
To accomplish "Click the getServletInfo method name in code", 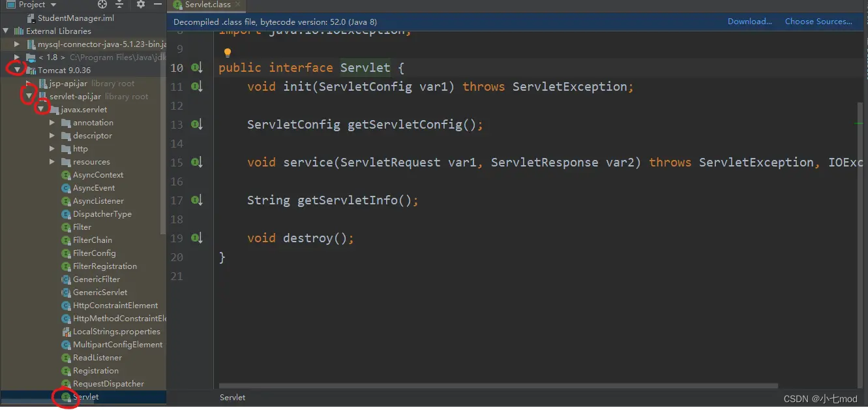I will pyautogui.click(x=348, y=200).
